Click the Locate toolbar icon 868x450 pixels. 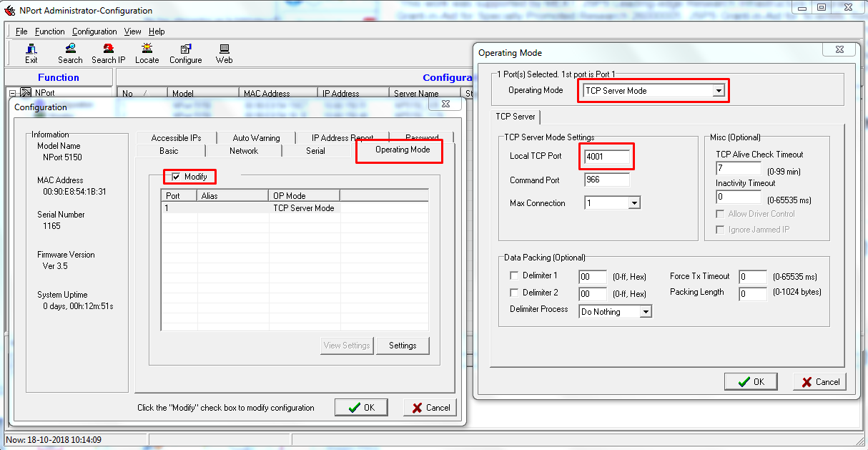[147, 49]
